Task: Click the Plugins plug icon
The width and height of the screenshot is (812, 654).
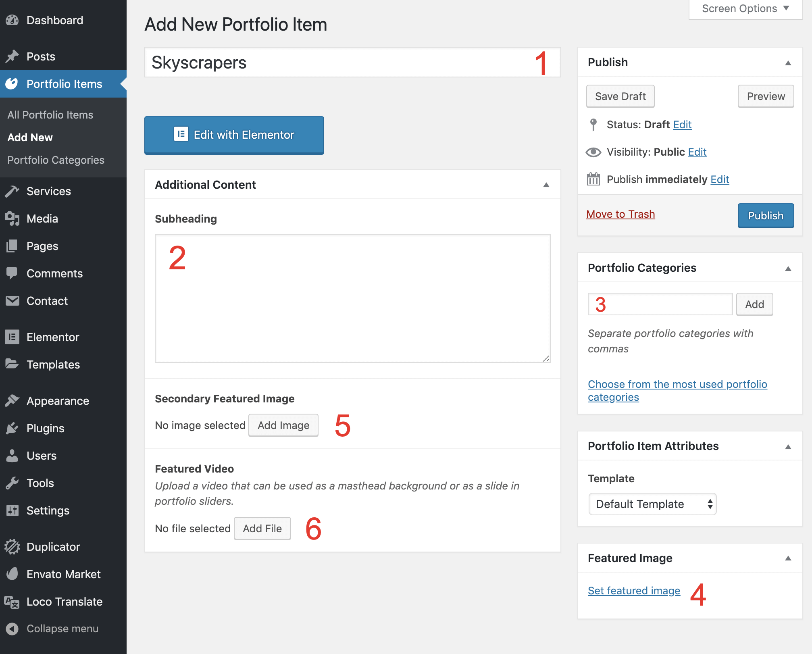Action: coord(12,428)
